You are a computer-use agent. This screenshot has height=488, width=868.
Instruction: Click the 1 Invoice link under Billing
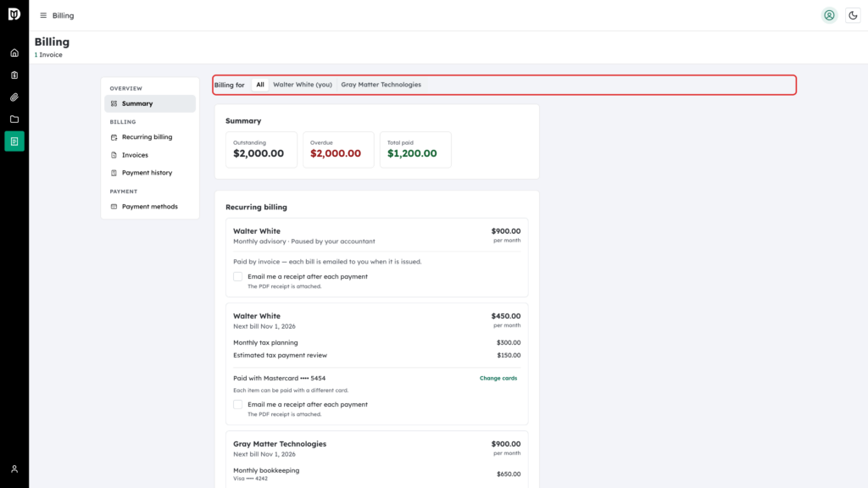tap(48, 55)
